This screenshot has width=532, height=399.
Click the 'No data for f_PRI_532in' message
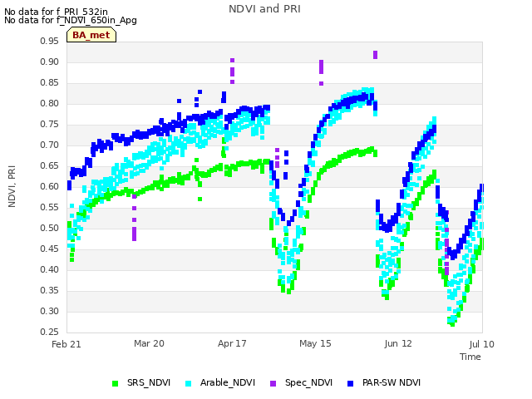(x=56, y=12)
